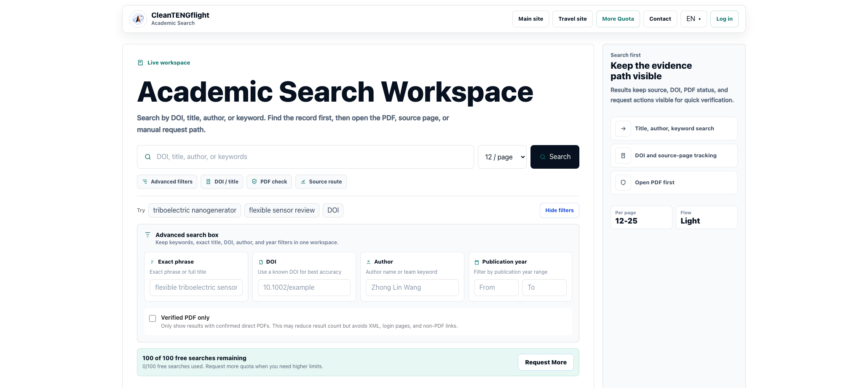Click the DOI and source-page tracking card
Image resolution: width=868 pixels, height=388 pixels.
pos(674,156)
